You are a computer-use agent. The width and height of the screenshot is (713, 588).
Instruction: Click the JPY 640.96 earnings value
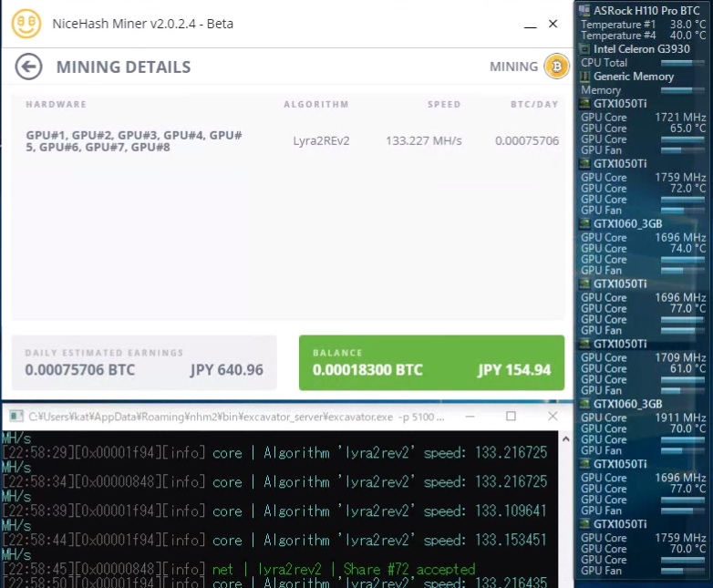click(x=226, y=370)
